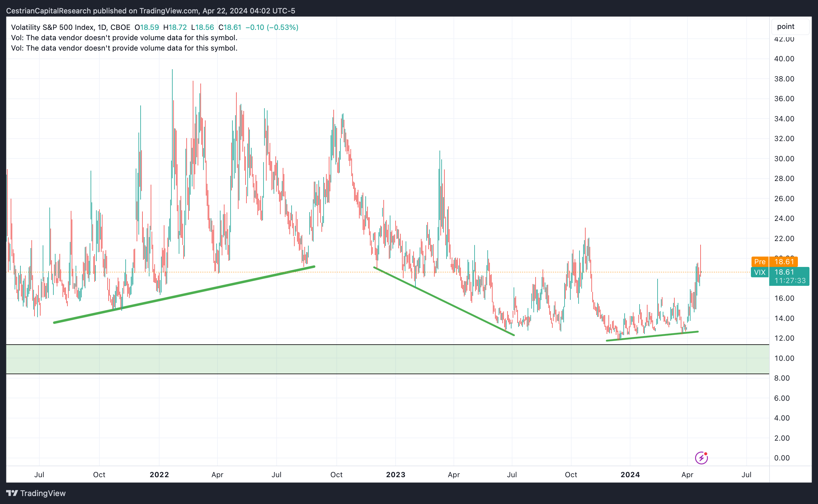Screen dimensions: 818x504
Task: Click the 0.00 label on price axis
Action: coord(782,458)
